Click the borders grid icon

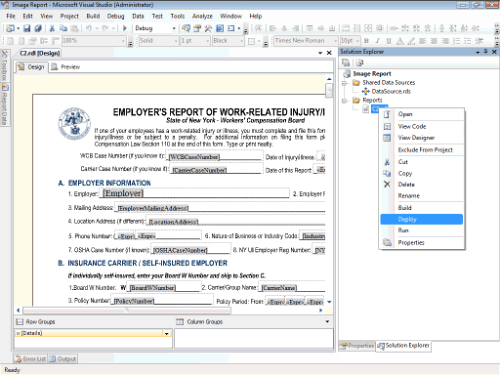[x=252, y=41]
